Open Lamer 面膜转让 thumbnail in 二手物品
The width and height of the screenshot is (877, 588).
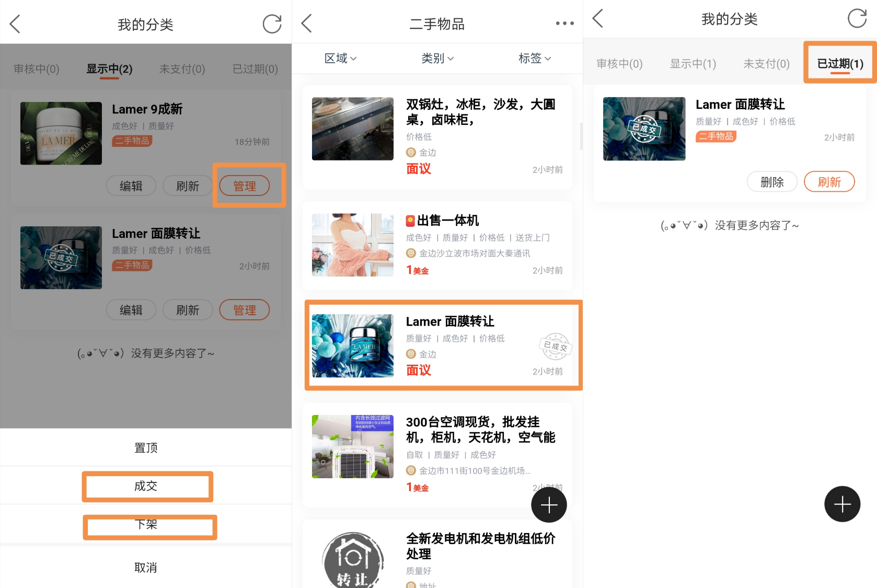tap(353, 345)
